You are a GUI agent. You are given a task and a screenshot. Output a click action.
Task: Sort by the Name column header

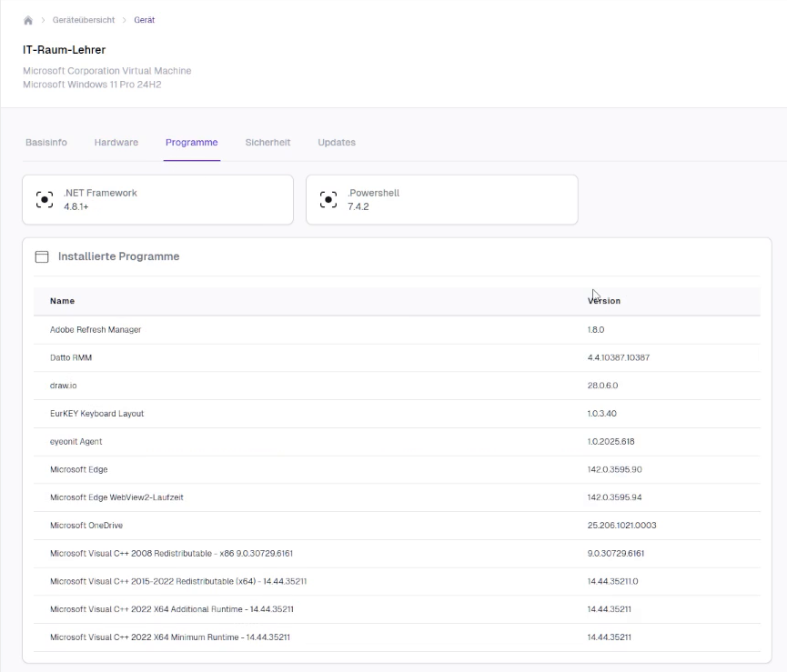coord(62,301)
